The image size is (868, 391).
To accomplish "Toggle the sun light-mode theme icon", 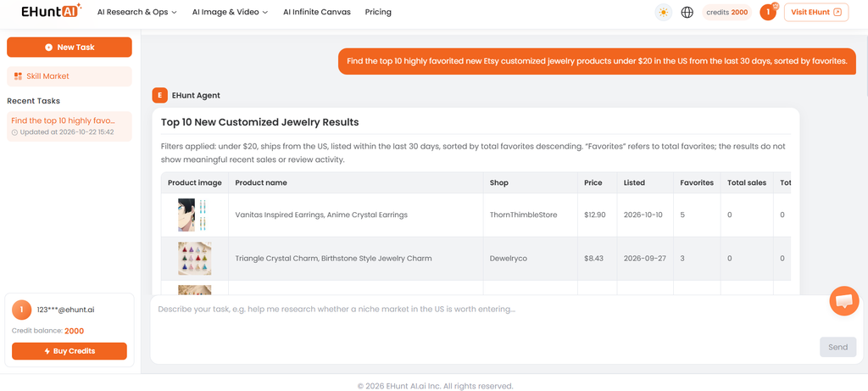I will [663, 12].
